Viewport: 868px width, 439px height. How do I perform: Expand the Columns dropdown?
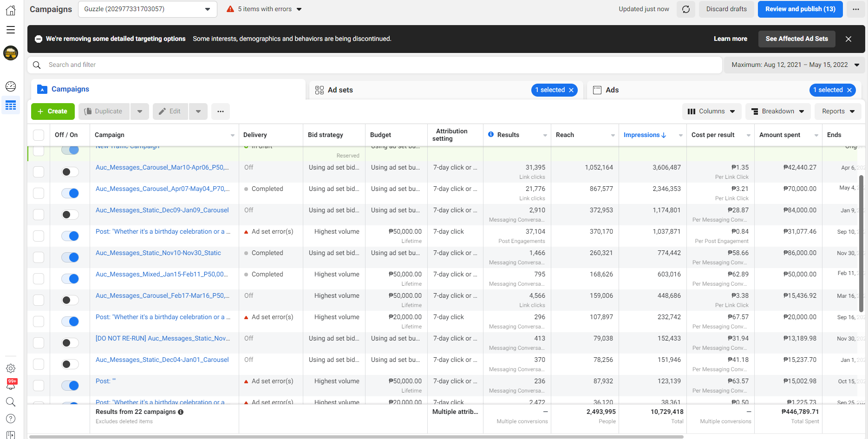pyautogui.click(x=711, y=111)
